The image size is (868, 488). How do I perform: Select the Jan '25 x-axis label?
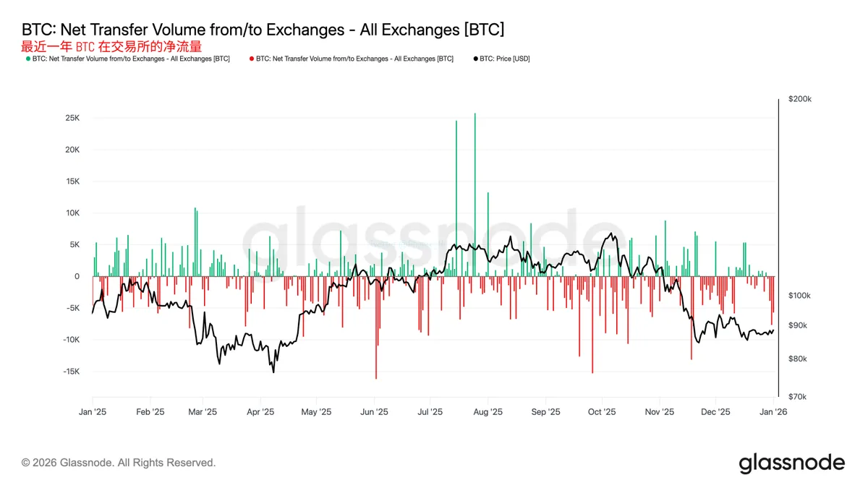[x=93, y=412]
